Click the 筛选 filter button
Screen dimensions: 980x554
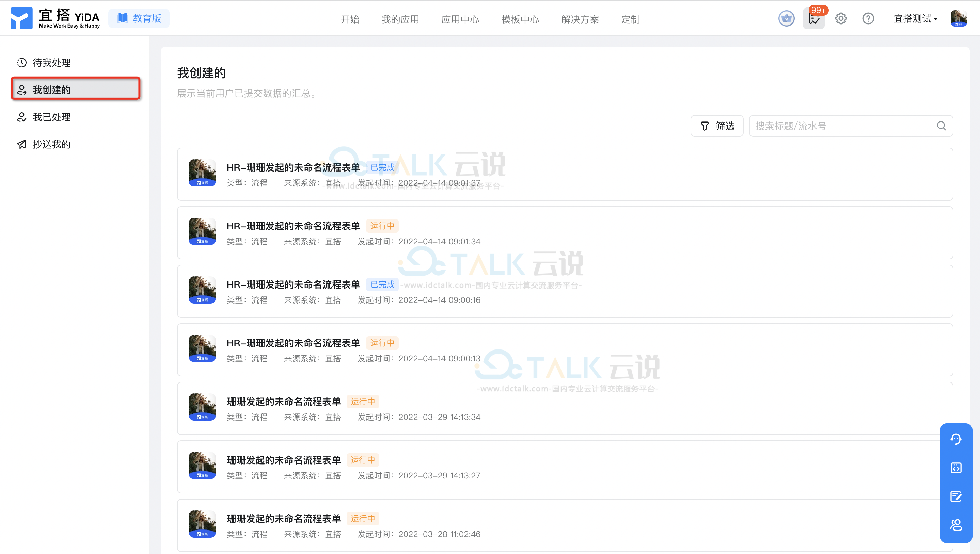tap(717, 126)
